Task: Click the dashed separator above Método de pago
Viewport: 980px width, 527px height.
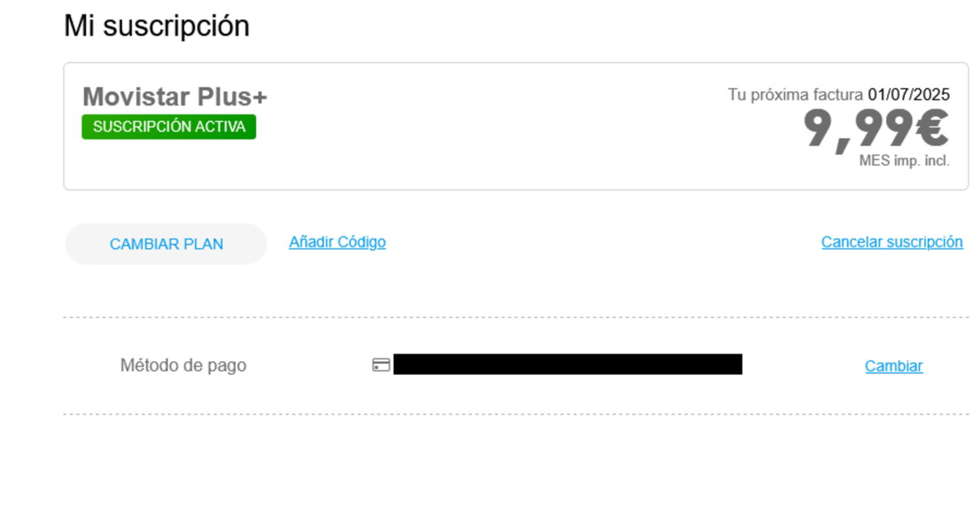Action: (x=516, y=318)
